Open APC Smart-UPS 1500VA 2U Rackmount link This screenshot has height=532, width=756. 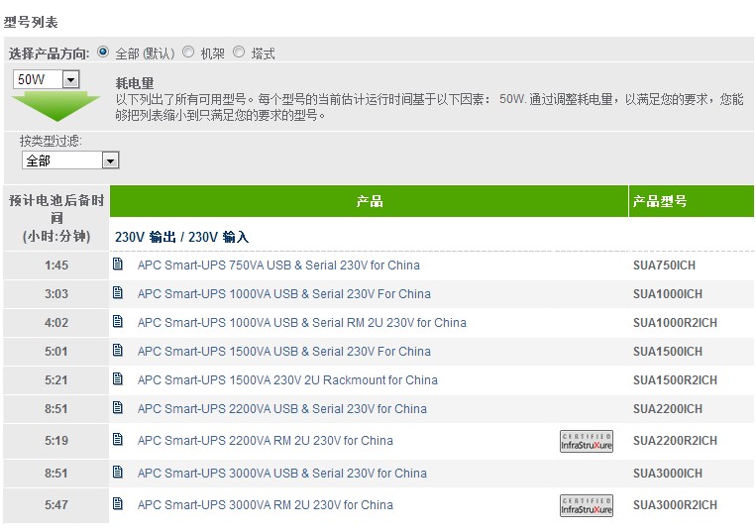click(x=287, y=380)
